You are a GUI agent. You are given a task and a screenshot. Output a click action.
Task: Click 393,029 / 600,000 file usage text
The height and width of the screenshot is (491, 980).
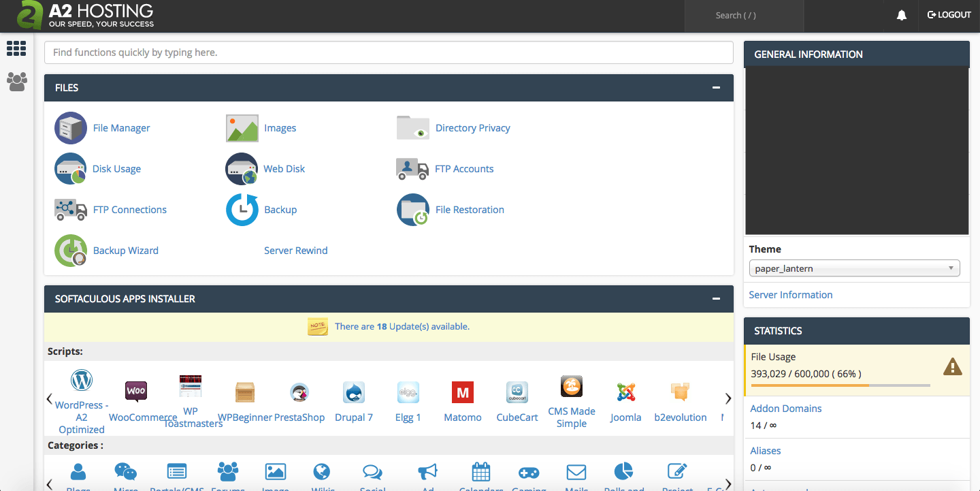[806, 374]
